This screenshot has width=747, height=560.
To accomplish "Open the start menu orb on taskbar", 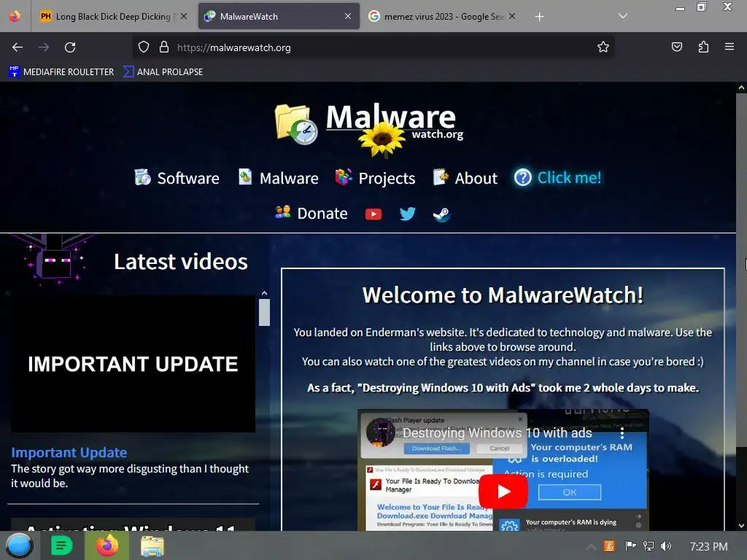I will [x=19, y=545].
